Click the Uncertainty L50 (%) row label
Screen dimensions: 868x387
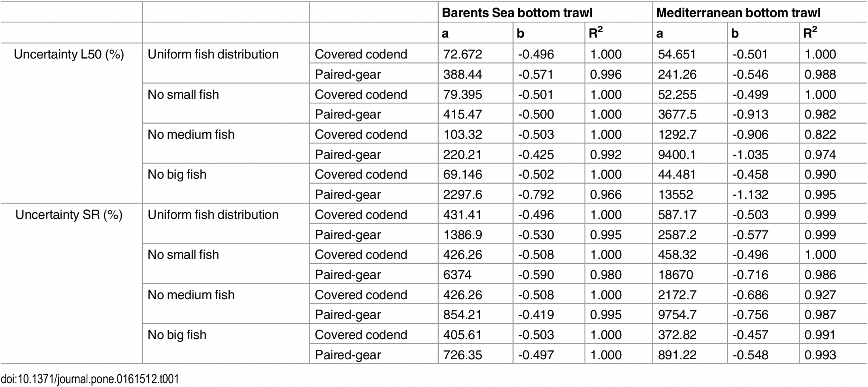click(x=69, y=54)
